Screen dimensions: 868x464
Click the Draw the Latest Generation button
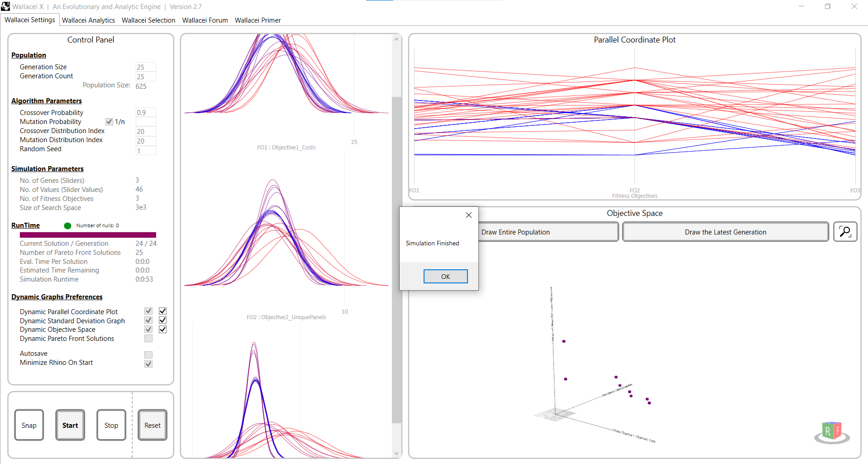(x=725, y=232)
